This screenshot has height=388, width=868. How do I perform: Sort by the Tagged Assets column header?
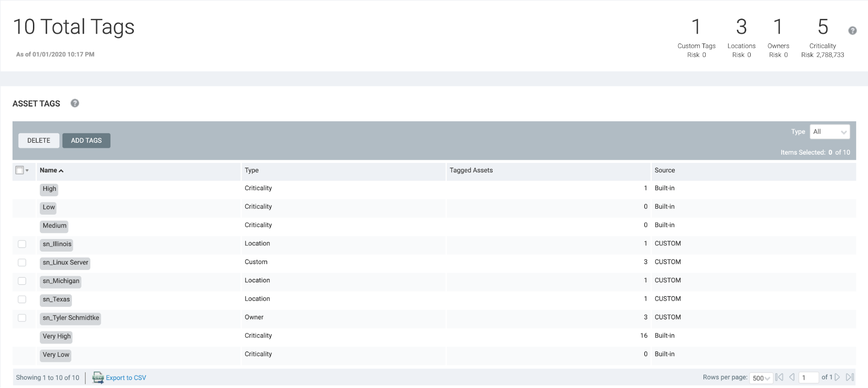(471, 170)
